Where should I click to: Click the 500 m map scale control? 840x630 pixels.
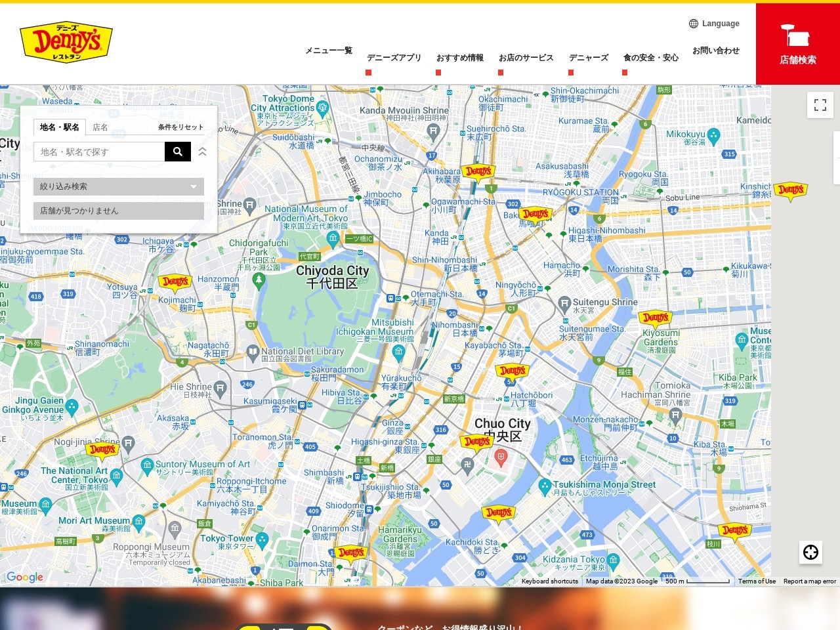coord(697,581)
